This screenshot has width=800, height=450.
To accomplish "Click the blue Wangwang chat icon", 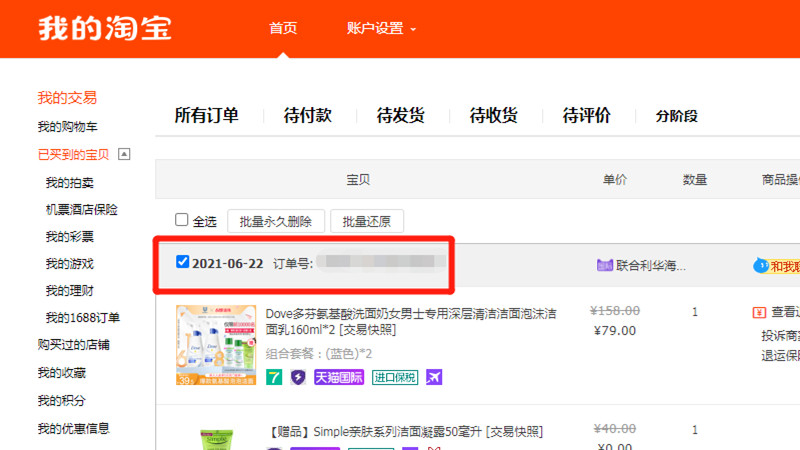I will [761, 265].
